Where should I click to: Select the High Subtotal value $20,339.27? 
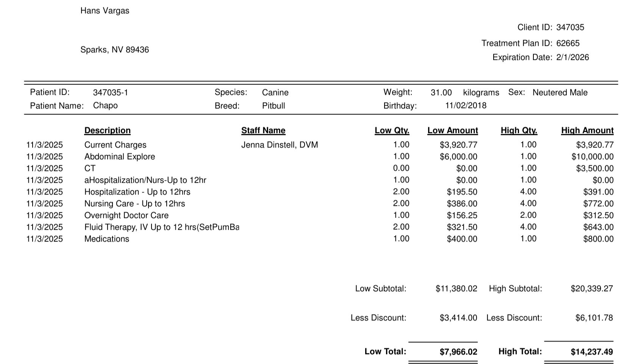click(591, 289)
